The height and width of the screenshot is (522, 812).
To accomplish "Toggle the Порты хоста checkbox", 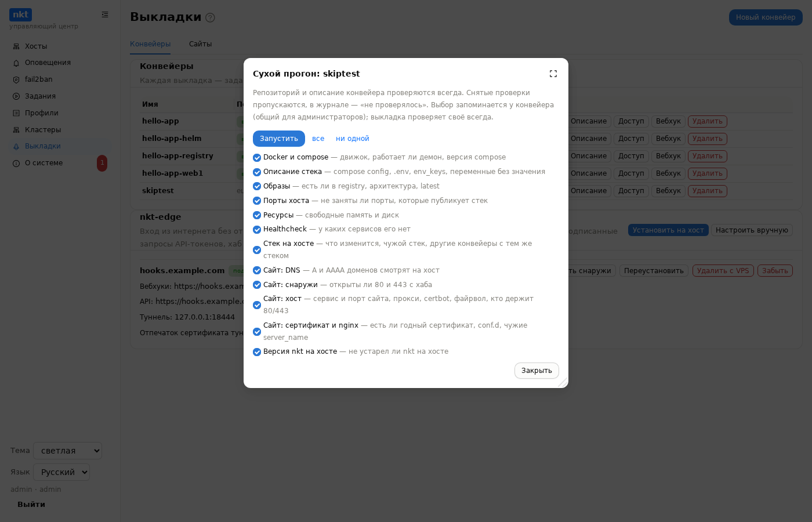I will point(257,201).
